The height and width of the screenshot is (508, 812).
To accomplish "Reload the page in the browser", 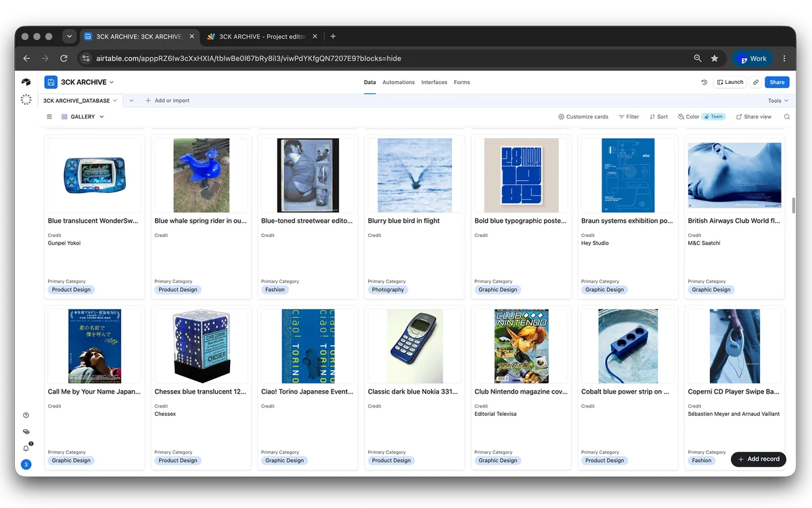I will 64,58.
